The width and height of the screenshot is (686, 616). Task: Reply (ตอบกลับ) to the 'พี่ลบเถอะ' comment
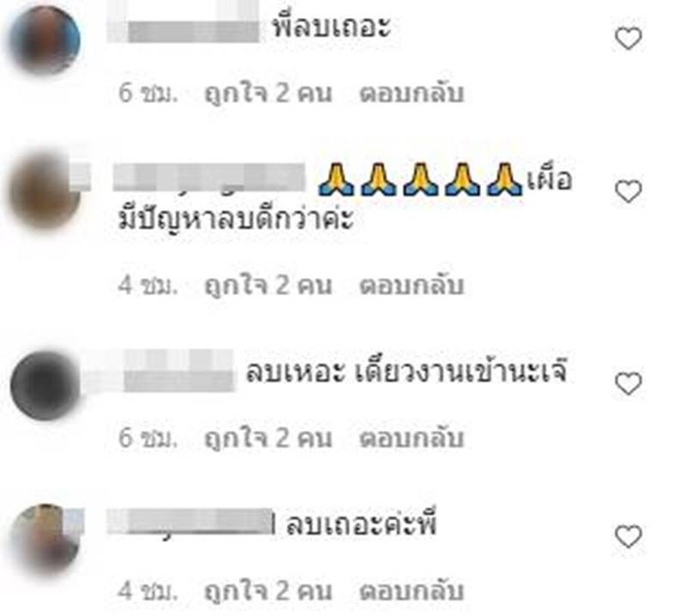412,94
